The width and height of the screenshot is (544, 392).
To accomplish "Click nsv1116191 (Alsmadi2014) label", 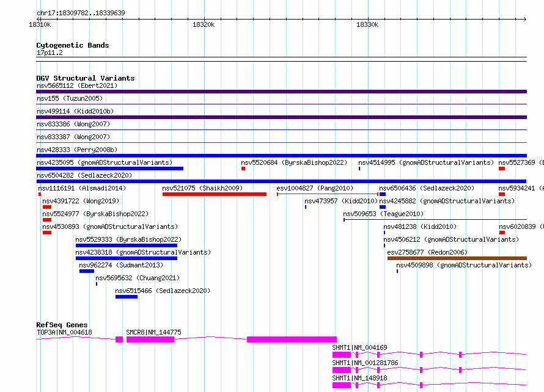I will coord(82,188).
